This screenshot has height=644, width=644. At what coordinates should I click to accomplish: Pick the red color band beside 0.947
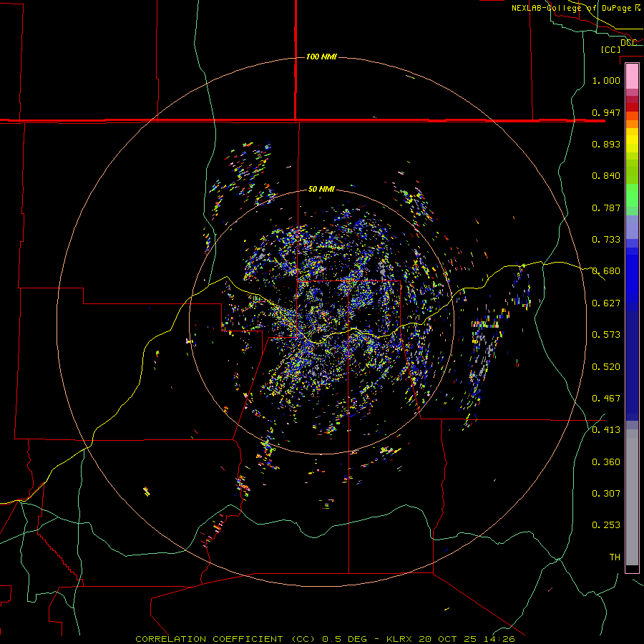tap(632, 107)
